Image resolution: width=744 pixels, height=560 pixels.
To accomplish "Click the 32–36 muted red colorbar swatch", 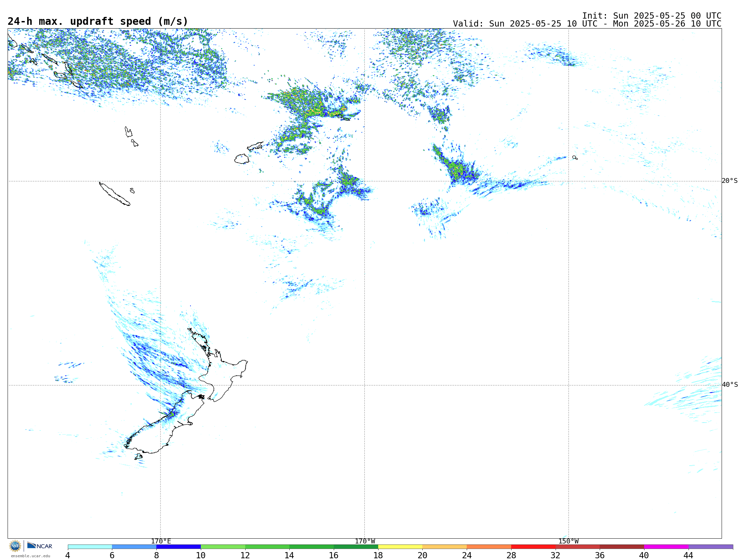I will [578, 547].
